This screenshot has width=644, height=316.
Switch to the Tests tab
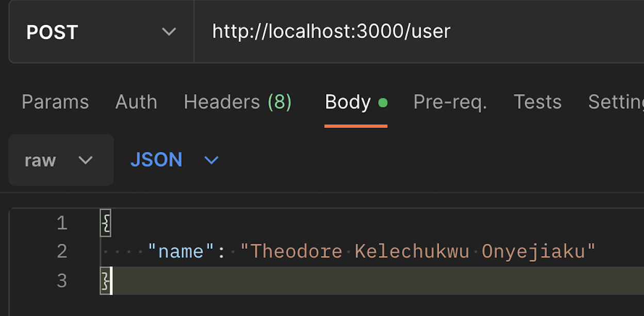537,102
